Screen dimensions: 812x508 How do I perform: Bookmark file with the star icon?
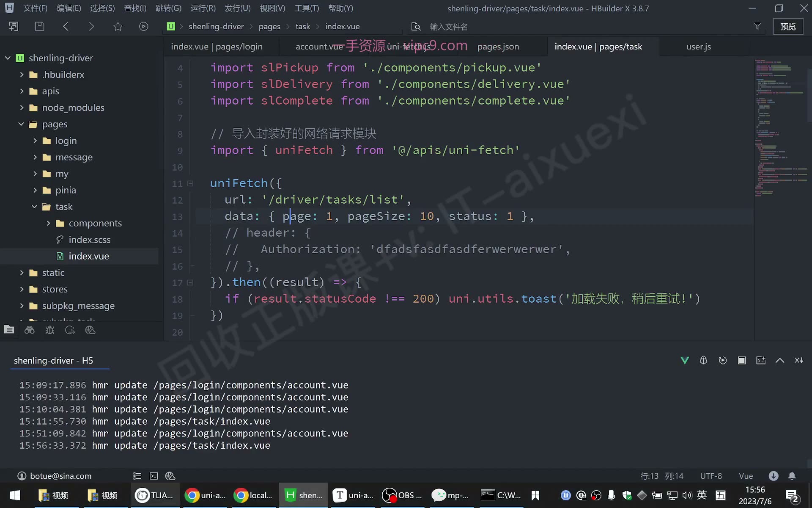coord(118,26)
